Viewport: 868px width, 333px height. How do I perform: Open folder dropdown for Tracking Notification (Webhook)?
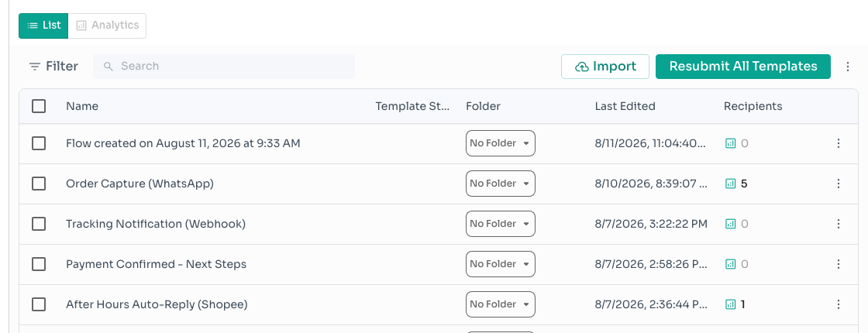[501, 224]
